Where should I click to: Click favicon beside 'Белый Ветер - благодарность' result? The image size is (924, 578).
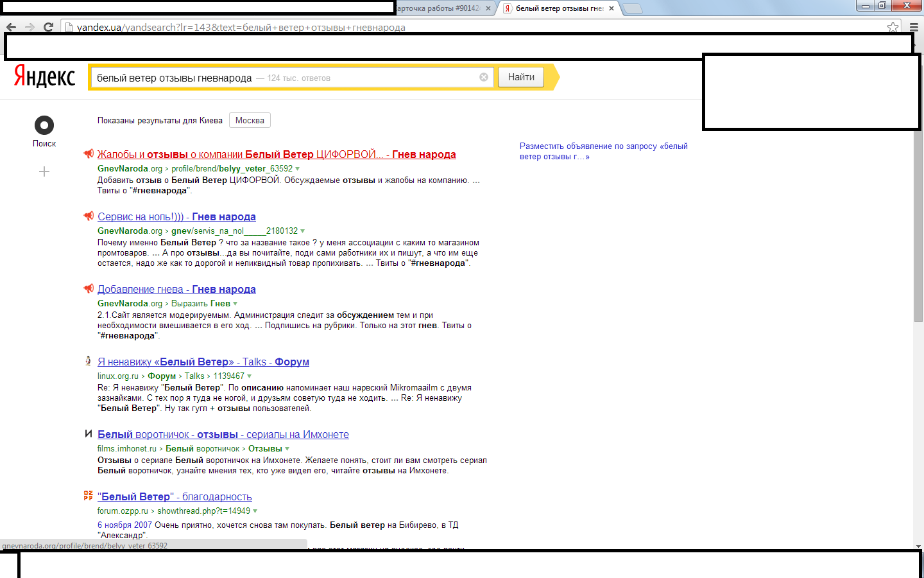pos(89,496)
